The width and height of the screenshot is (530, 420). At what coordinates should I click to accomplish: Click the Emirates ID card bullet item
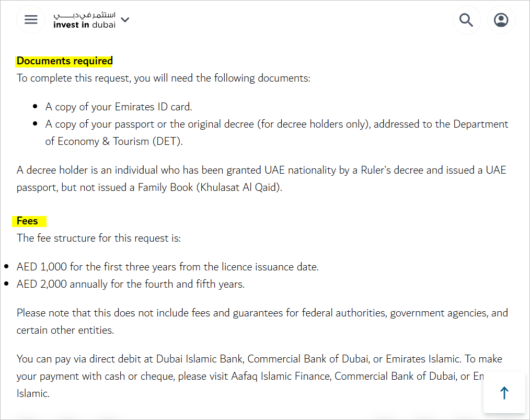tap(119, 107)
